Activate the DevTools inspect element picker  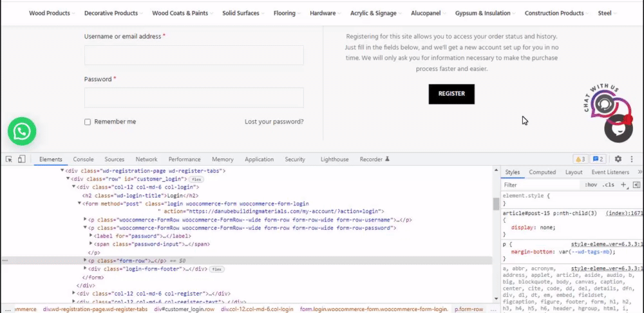coord(8,159)
